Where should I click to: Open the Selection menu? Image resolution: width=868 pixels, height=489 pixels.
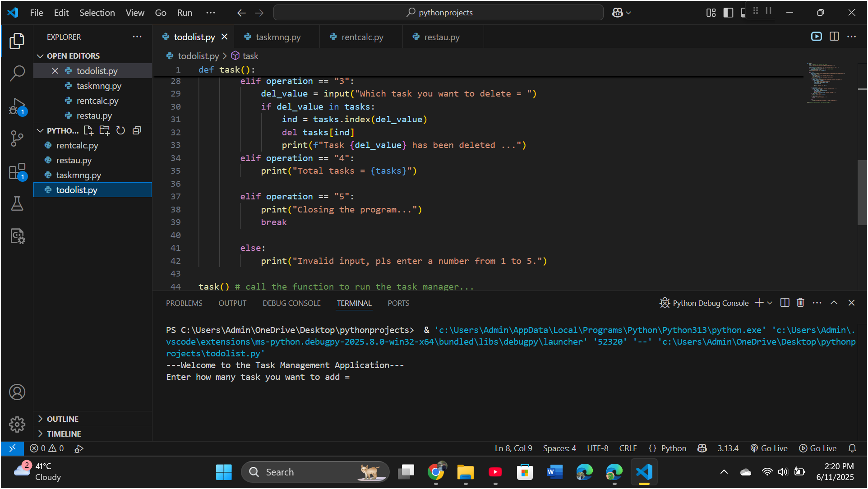point(97,13)
